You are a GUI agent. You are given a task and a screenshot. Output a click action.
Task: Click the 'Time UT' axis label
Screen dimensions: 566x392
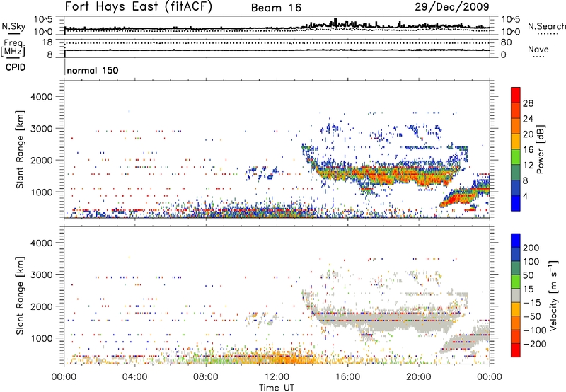[x=277, y=387]
